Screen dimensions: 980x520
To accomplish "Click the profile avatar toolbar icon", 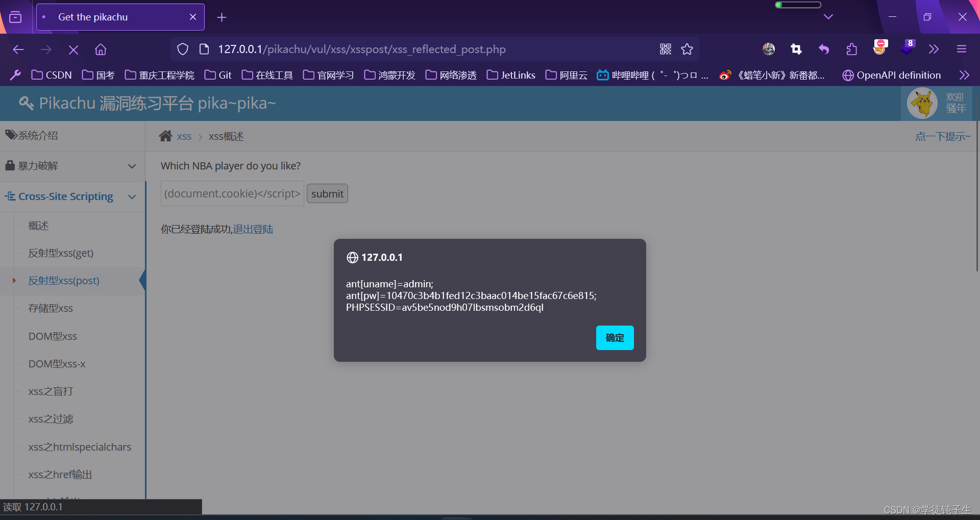I will (x=769, y=49).
